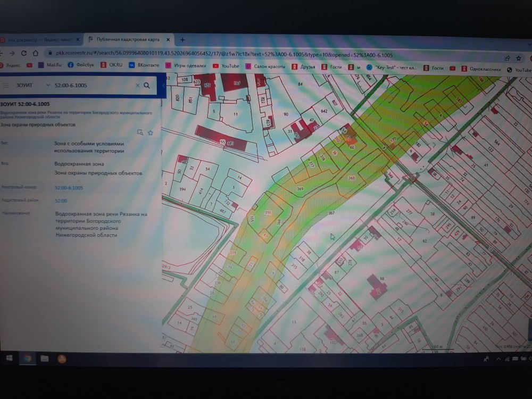Open the cadastral district link 52:00
The image size is (532, 399).
(x=61, y=201)
